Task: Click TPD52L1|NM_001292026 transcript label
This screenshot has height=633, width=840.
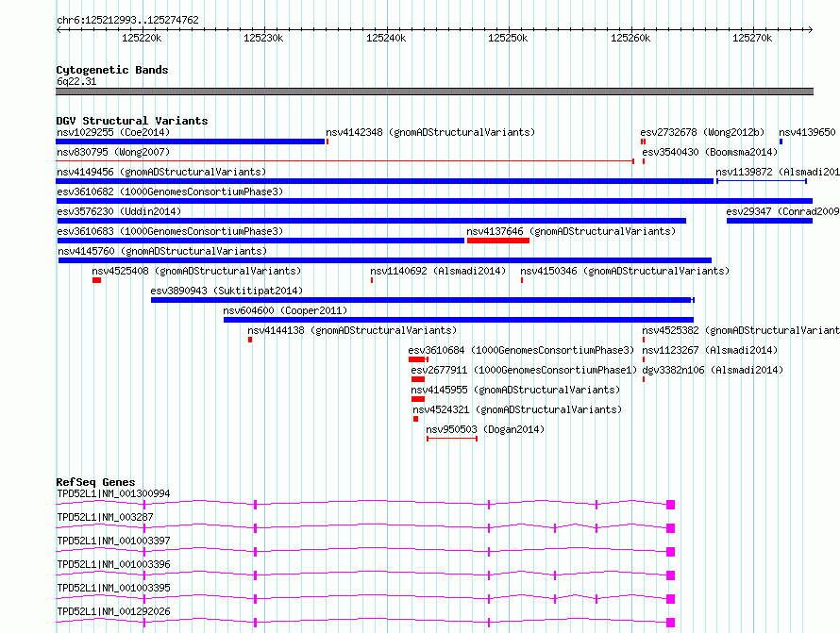Action: click(x=113, y=611)
